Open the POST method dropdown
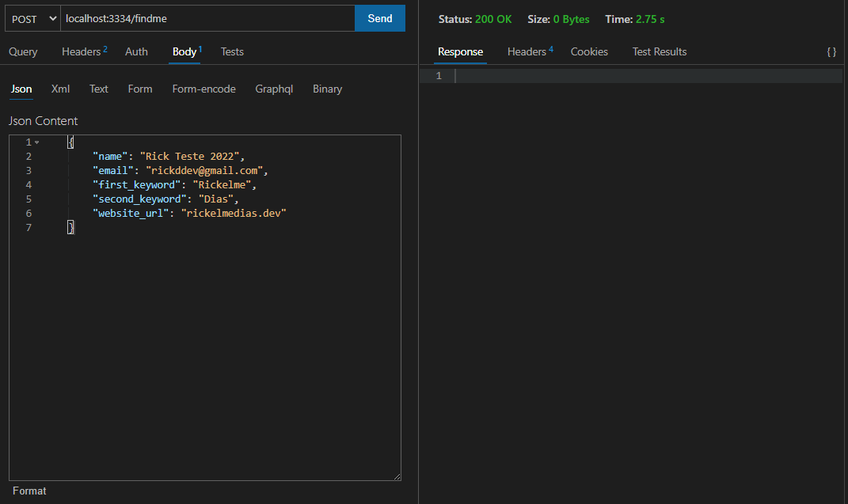Image resolution: width=848 pixels, height=504 pixels. [32, 18]
